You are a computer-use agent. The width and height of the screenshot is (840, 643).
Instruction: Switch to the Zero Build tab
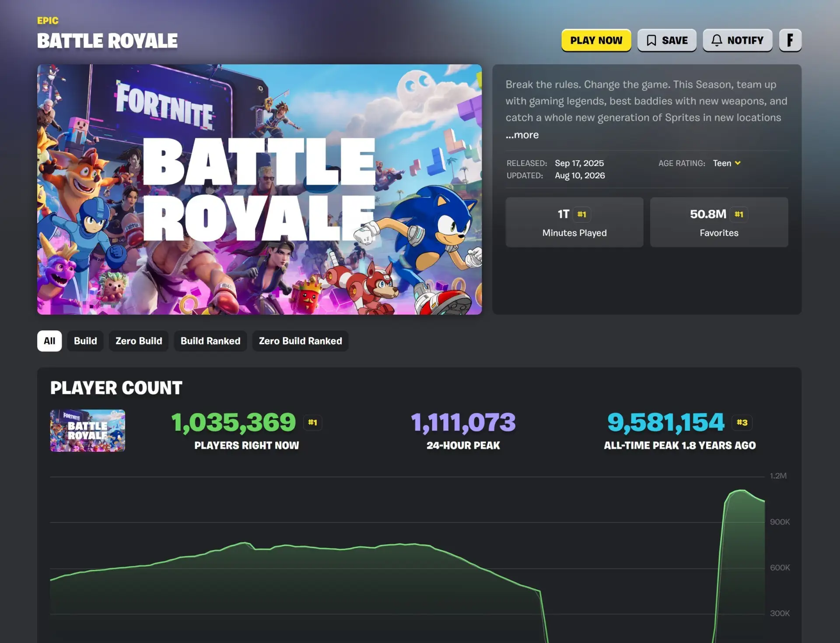click(139, 341)
